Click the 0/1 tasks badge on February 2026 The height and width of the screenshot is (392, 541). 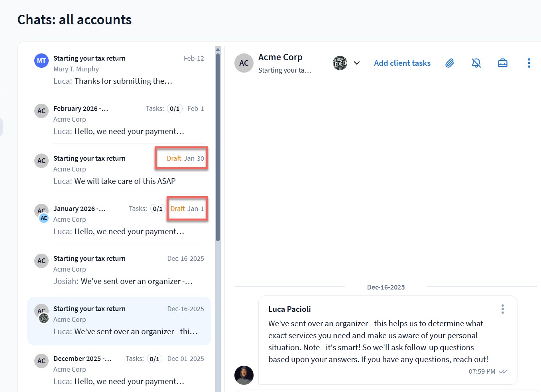click(175, 108)
